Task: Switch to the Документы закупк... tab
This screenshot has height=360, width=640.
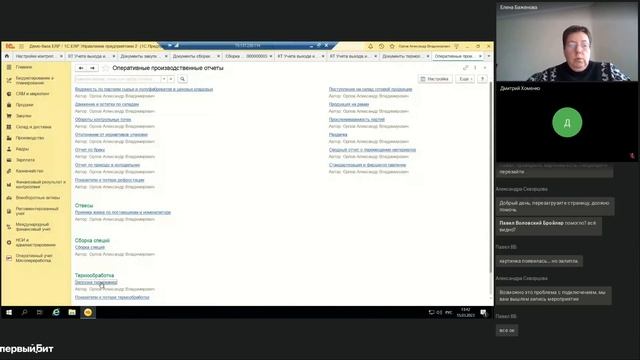Action: click(139, 56)
